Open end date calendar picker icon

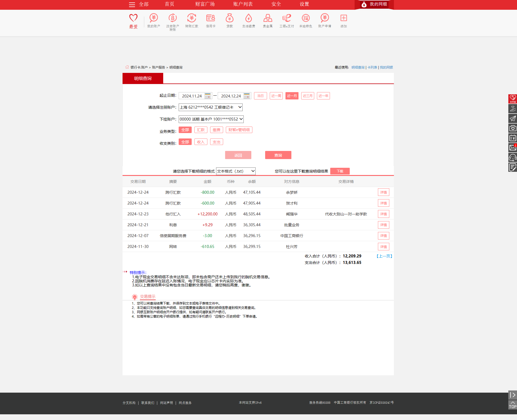[247, 96]
